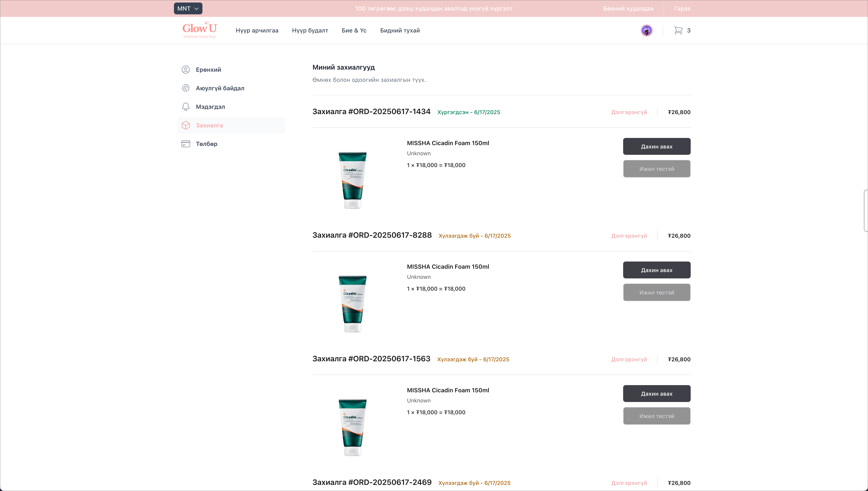Image resolution: width=868 pixels, height=491 pixels.
Task: Open the Бидний тухай page
Action: (x=400, y=30)
